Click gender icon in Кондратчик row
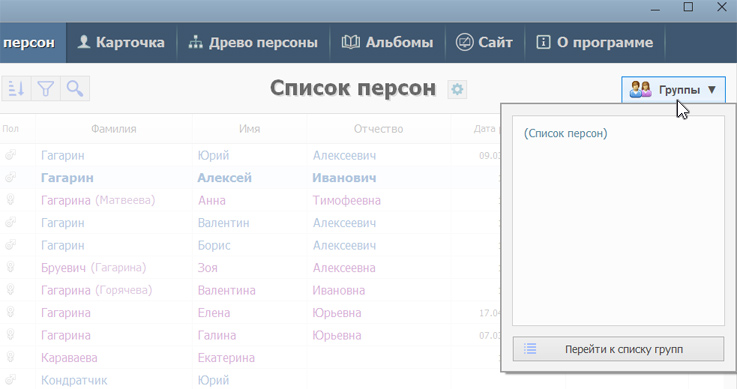 (x=10, y=380)
